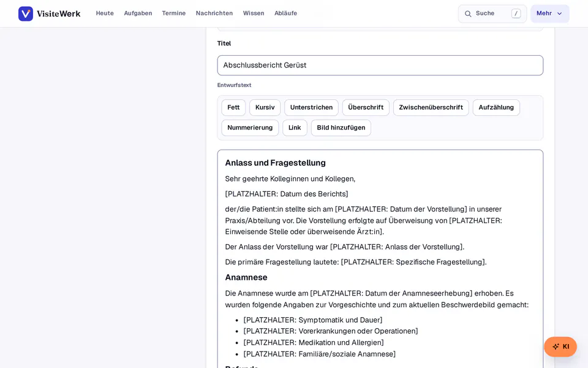588x368 pixels.
Task: Click the VisiteWerk brand name
Action: [59, 13]
